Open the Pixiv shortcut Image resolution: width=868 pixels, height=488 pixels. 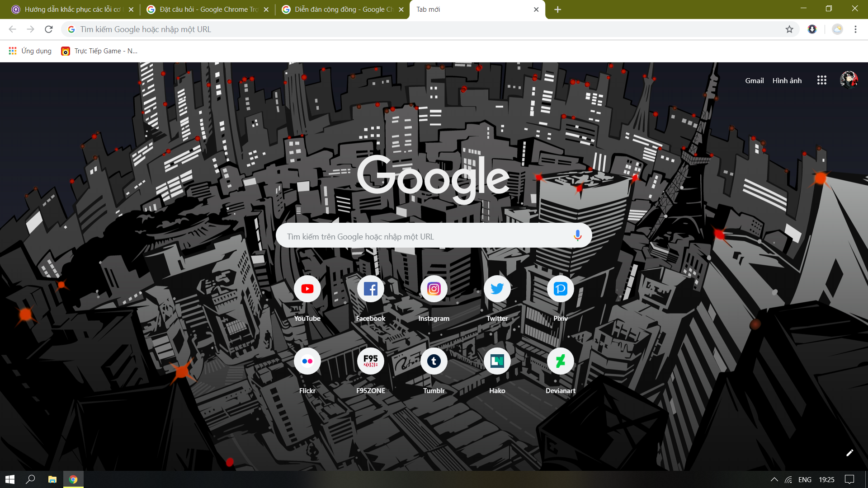click(561, 289)
